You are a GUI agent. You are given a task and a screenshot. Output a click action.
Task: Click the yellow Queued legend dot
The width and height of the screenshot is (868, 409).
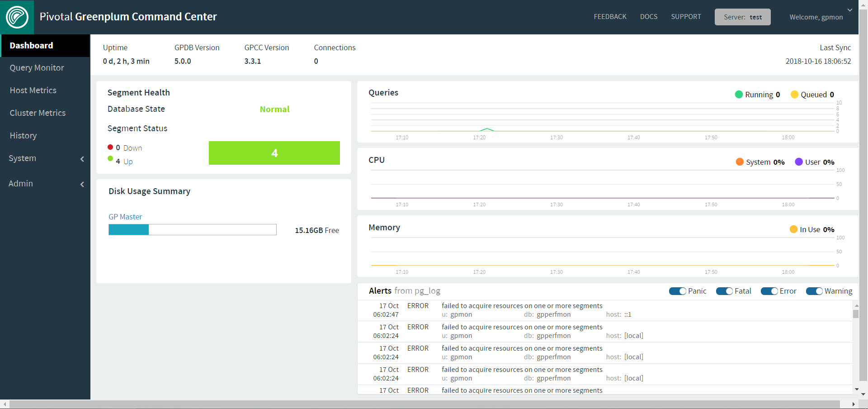pyautogui.click(x=795, y=94)
